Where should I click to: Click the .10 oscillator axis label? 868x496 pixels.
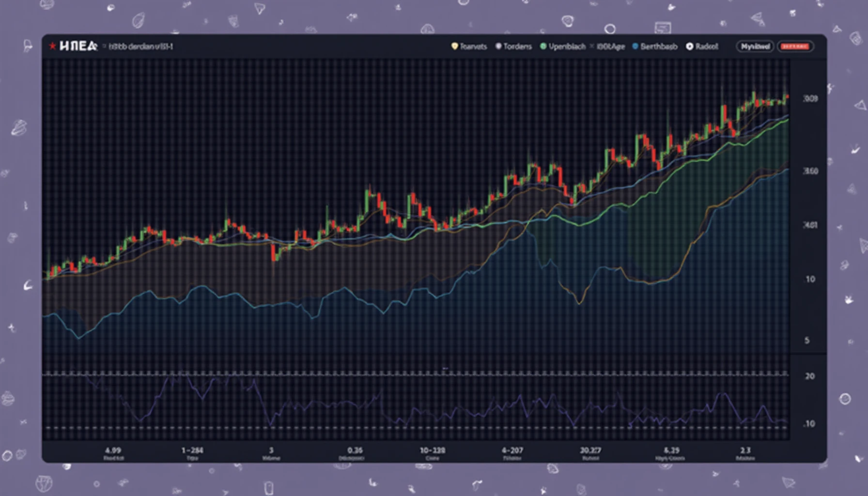(x=809, y=423)
